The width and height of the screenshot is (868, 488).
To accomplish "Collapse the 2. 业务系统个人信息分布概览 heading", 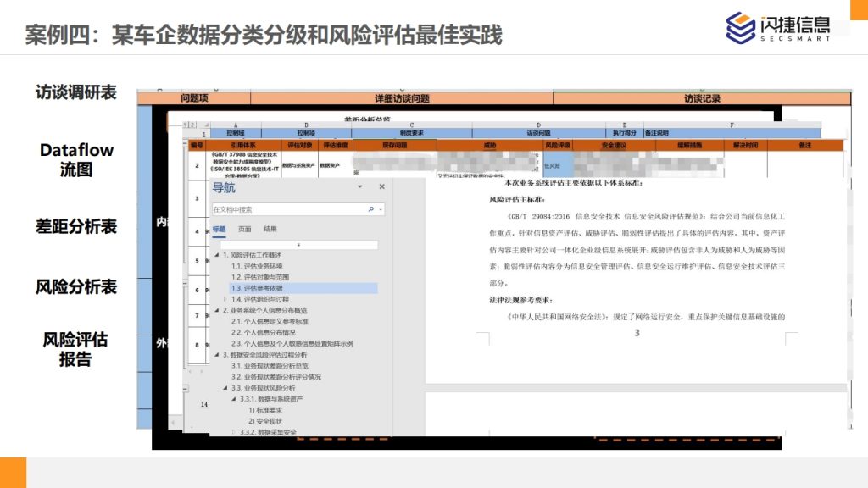I will 217,310.
